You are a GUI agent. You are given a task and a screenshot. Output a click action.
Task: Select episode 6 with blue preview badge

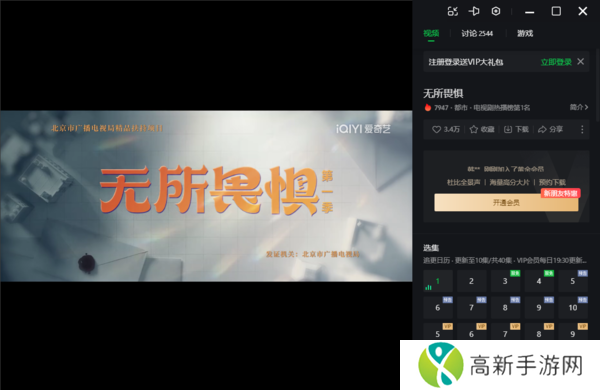click(x=438, y=307)
